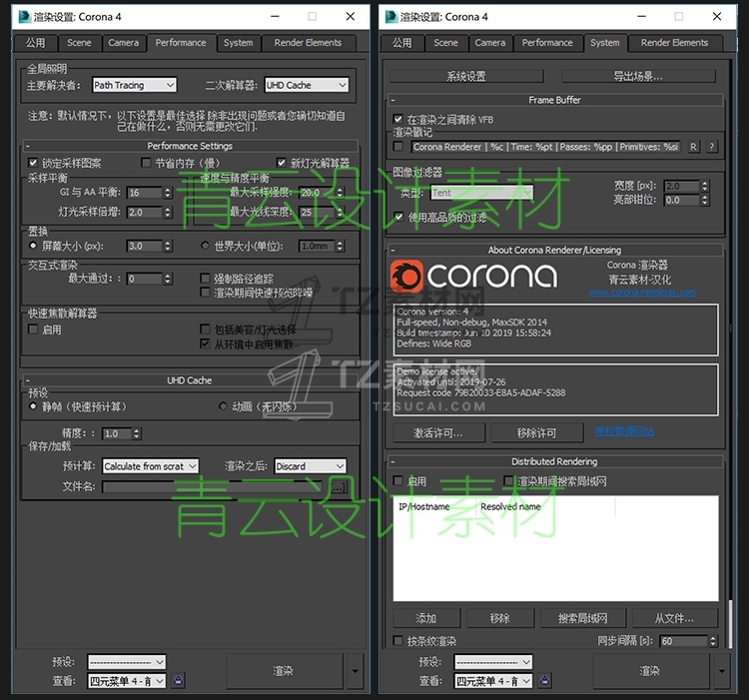Click the 激活许可... button
Viewport: 749px width, 700px height.
(x=438, y=432)
